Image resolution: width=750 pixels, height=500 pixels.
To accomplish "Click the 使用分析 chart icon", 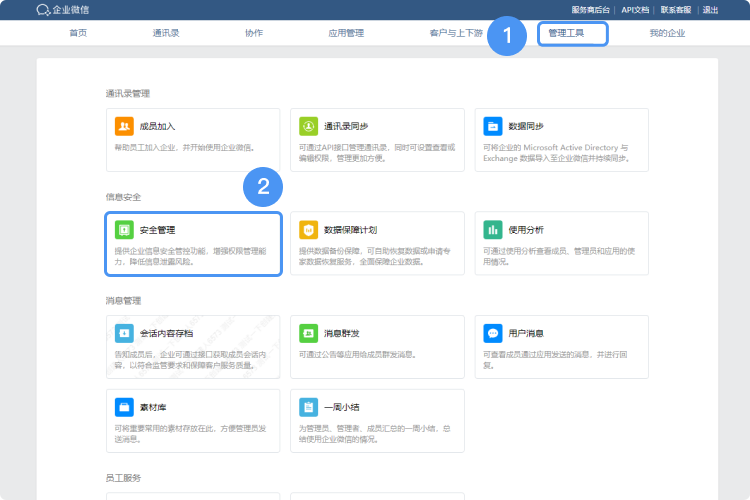I will (493, 229).
